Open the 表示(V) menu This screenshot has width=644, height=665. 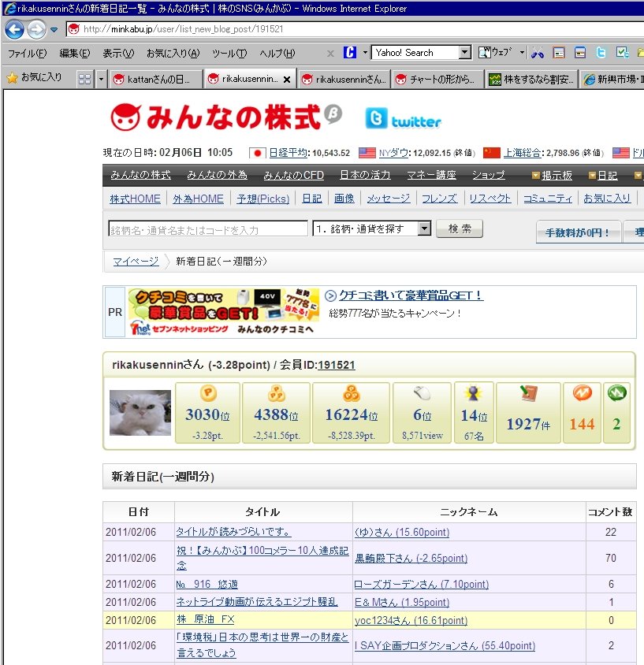117,53
